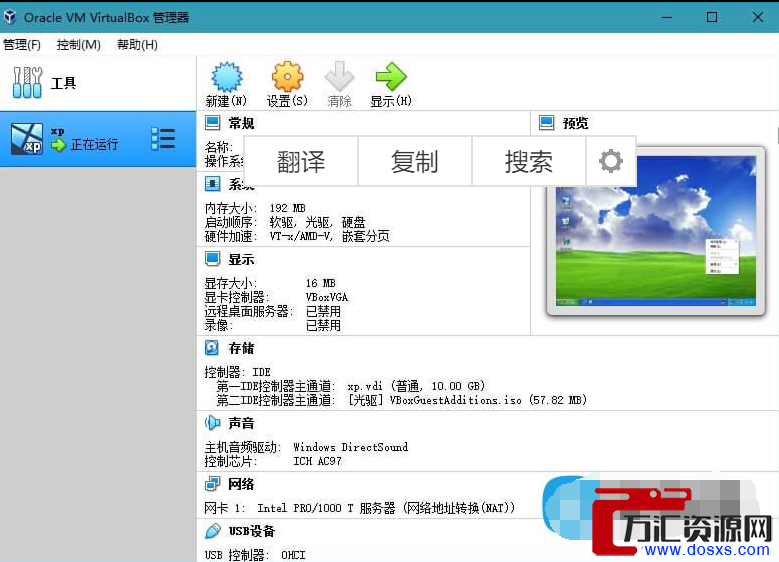Click the 网络 section network icon
Viewport: 779px width, 562px height.
coord(213,483)
